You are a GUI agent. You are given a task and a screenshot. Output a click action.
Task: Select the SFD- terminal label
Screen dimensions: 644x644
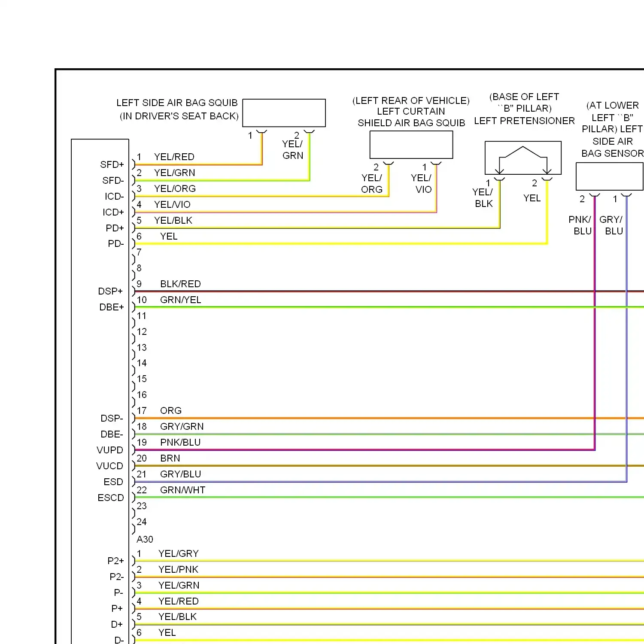click(113, 180)
